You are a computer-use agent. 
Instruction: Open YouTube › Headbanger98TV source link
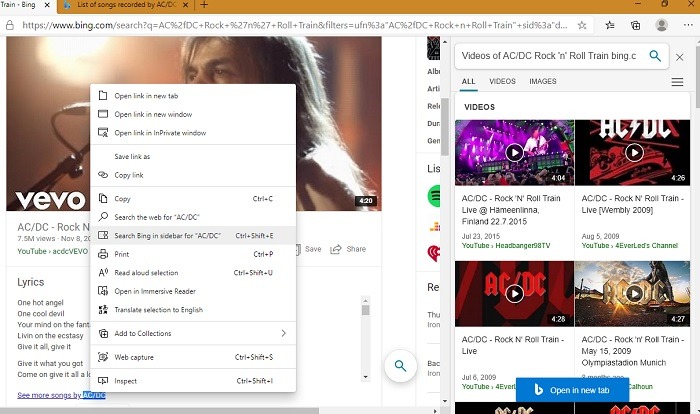click(x=506, y=246)
